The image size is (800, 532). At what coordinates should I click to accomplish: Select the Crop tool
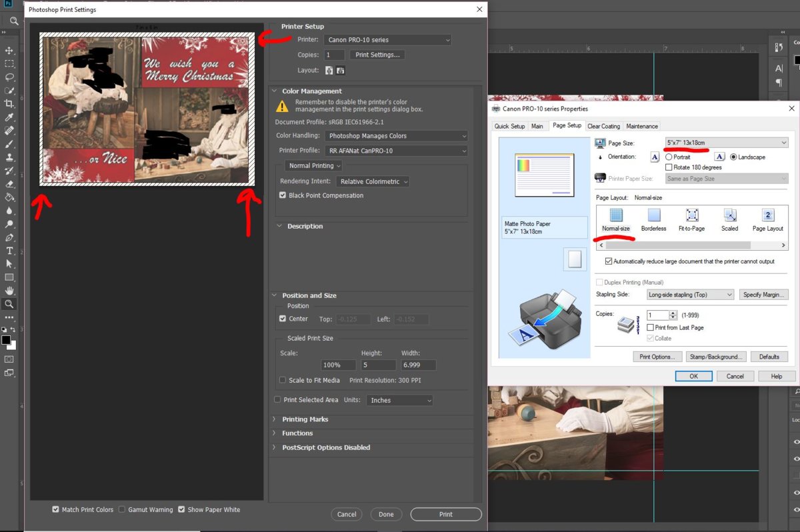pyautogui.click(x=9, y=104)
